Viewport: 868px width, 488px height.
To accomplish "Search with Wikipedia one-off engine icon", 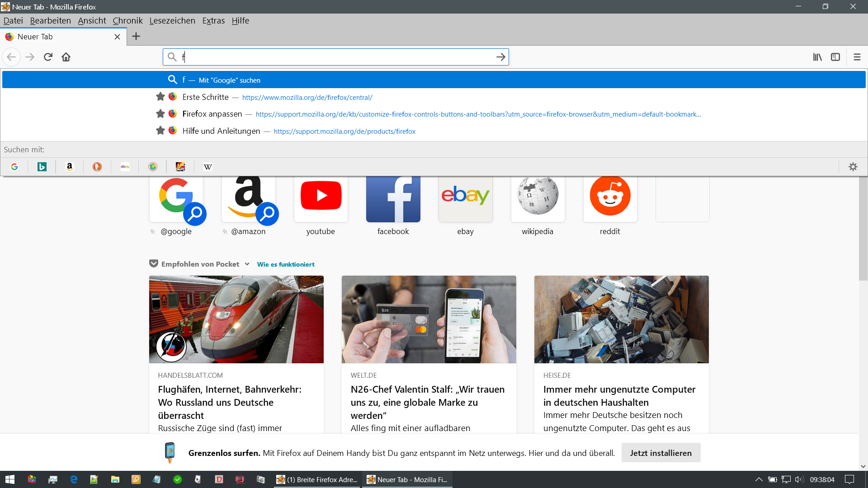I will (x=208, y=167).
